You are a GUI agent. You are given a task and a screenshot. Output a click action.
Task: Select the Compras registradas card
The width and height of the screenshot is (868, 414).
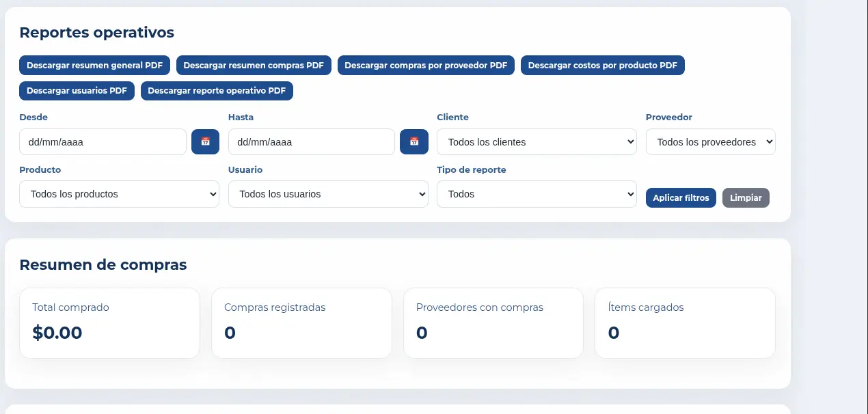301,323
